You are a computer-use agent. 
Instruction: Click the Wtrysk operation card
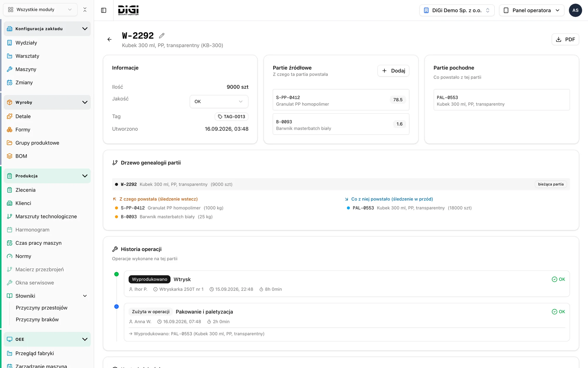click(x=347, y=284)
